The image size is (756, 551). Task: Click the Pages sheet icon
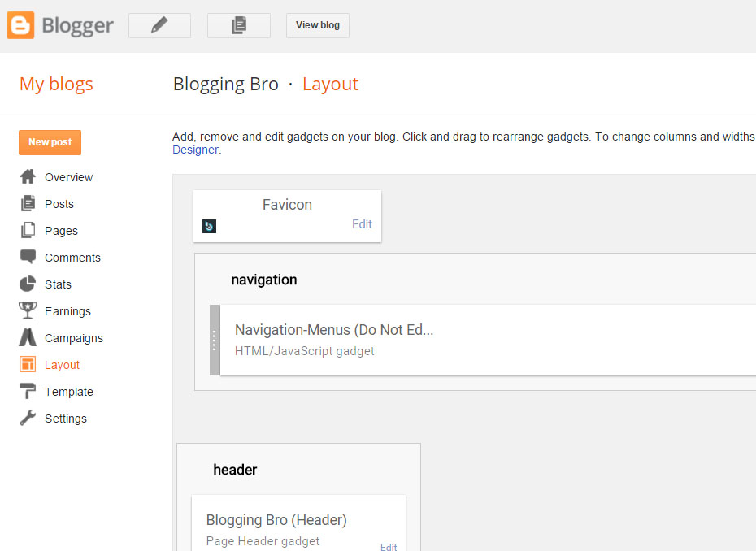point(28,231)
